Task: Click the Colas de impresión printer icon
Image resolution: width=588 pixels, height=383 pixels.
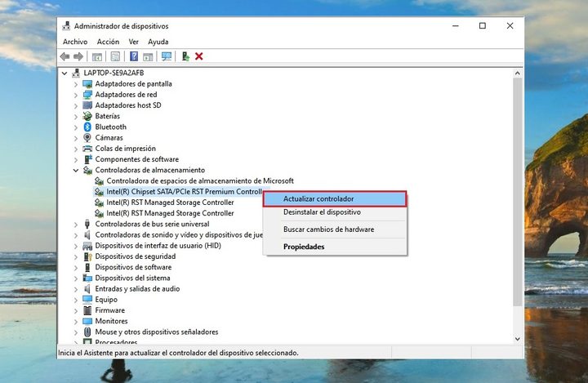Action: click(x=87, y=149)
